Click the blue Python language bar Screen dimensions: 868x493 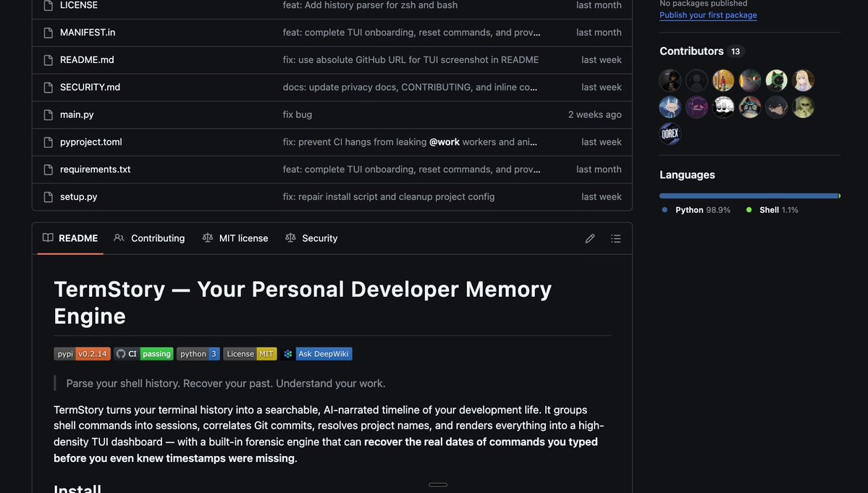(x=749, y=196)
